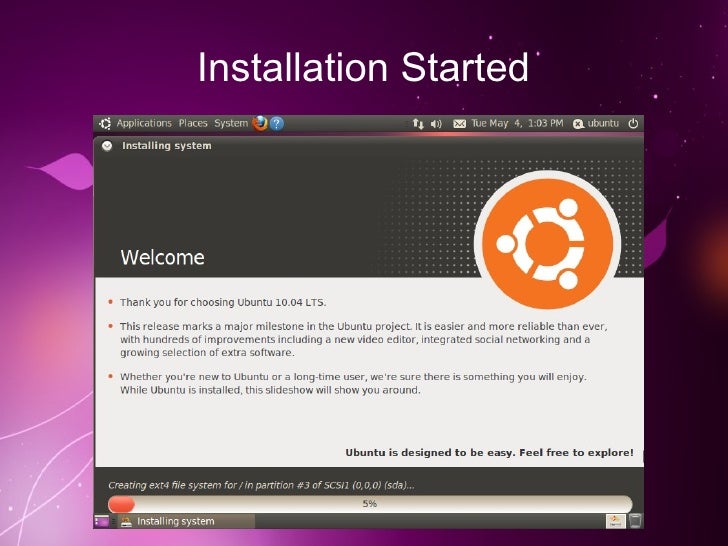Open the Ubuntu logo main menu icon
The height and width of the screenshot is (546, 728).
(x=105, y=124)
